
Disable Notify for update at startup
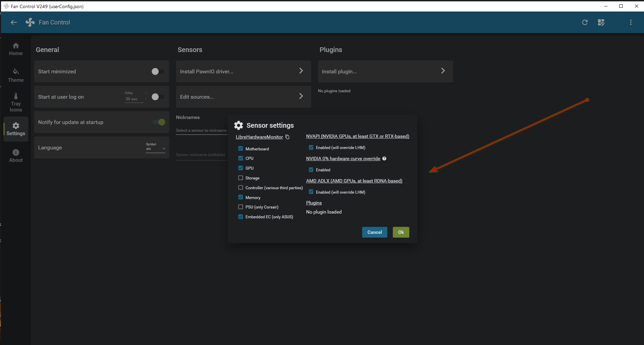coord(159,122)
